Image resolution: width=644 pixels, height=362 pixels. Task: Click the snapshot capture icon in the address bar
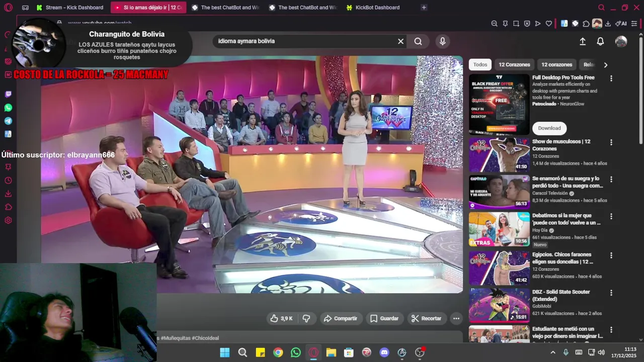516,24
